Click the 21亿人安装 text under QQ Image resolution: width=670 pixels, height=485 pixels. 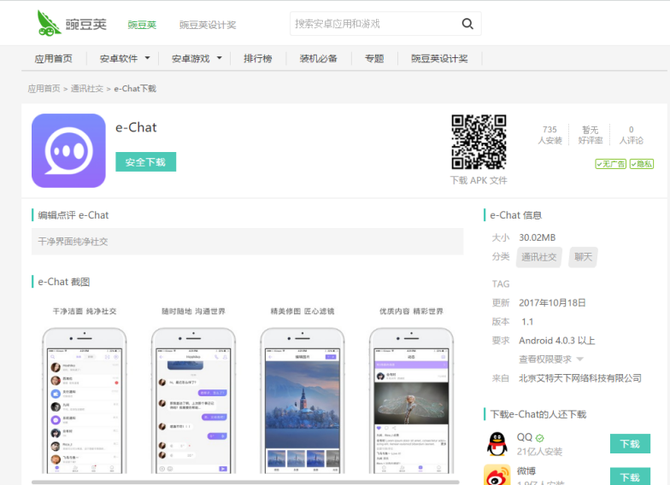tap(539, 452)
